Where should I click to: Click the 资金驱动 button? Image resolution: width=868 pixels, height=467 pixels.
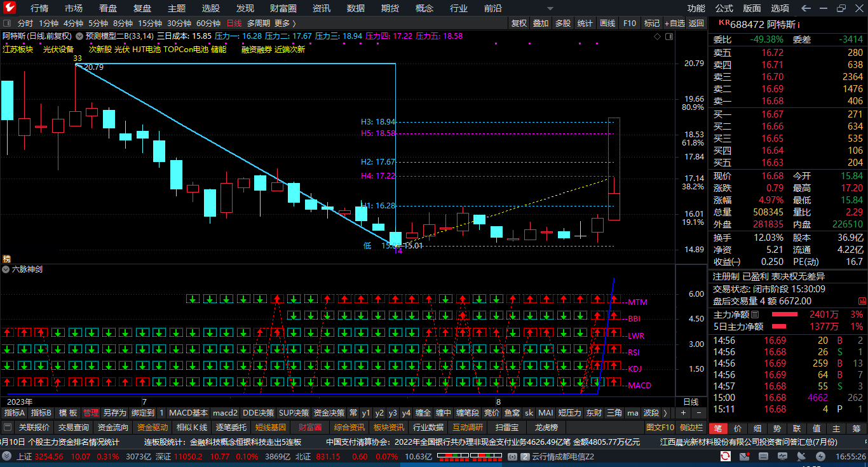153,427
